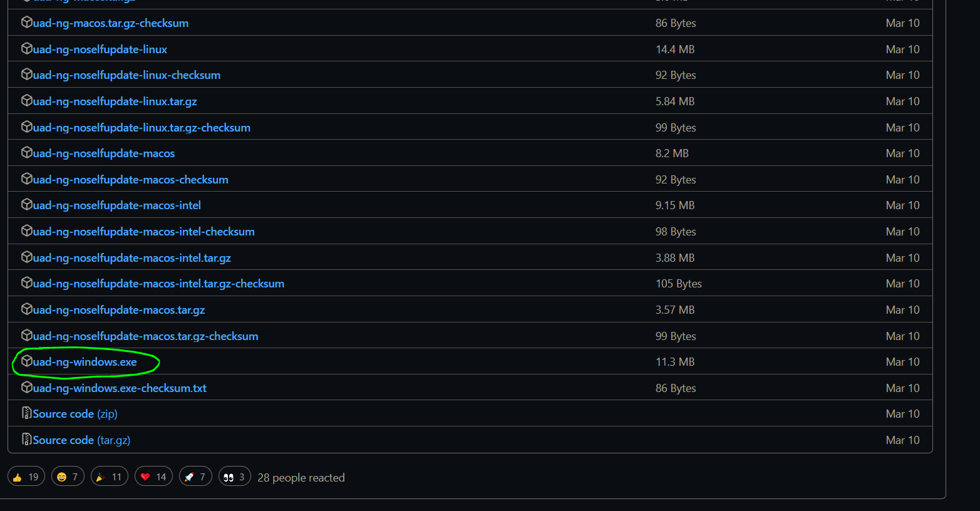Toggle the eyes reaction
980x511 pixels.
pyautogui.click(x=234, y=477)
